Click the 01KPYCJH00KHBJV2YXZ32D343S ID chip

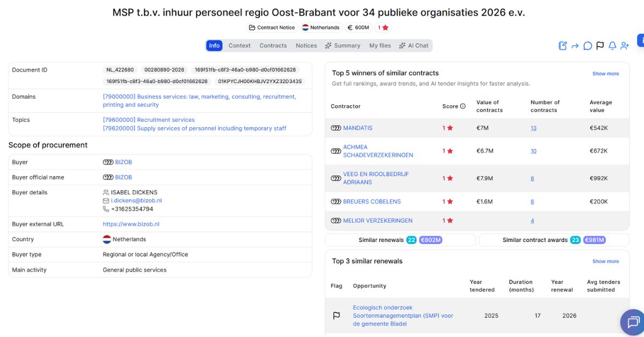coord(260,82)
